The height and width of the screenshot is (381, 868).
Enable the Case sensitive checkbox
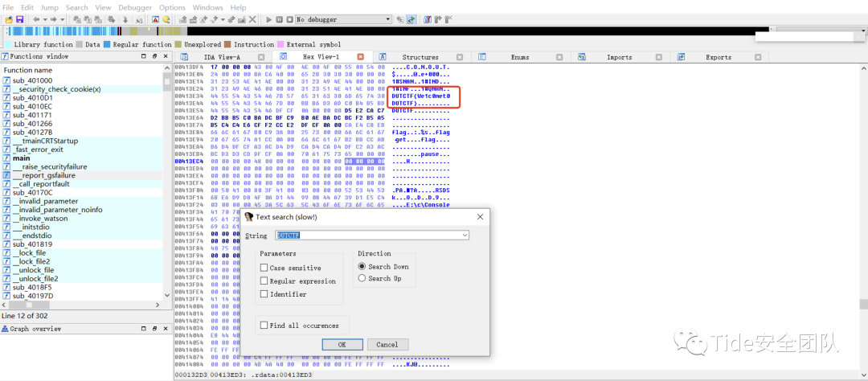coord(264,268)
